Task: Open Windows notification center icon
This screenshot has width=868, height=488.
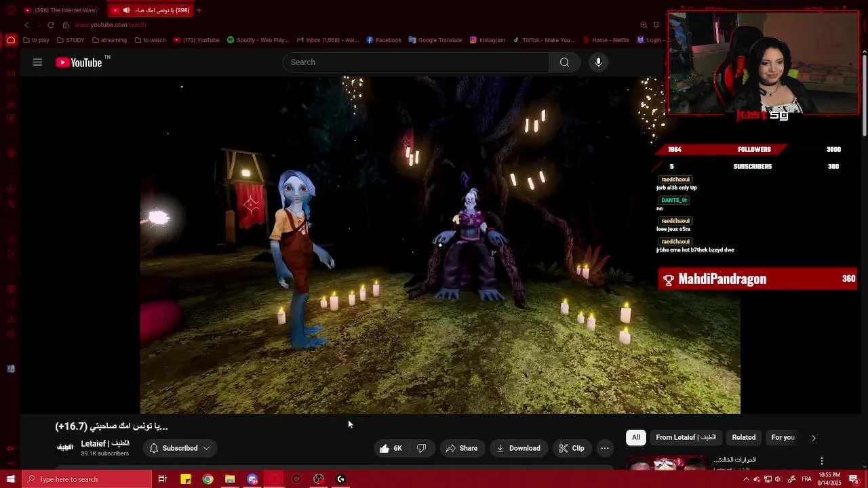Action: 854,479
